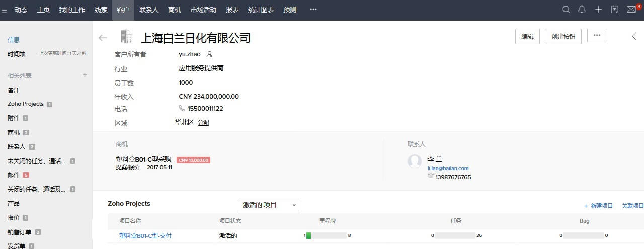Open the more actions (…) button
Viewport: 644px width, 249px height.
(x=597, y=36)
